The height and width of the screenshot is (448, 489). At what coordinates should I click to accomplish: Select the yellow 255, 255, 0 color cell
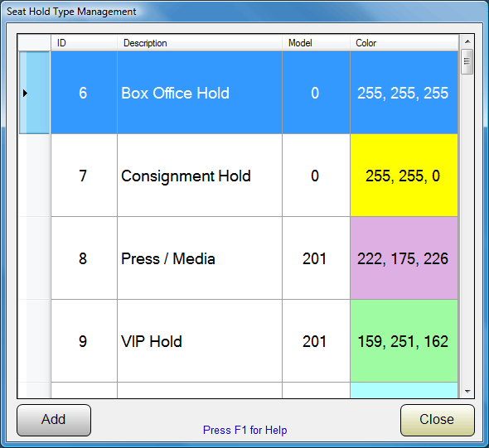tap(404, 176)
